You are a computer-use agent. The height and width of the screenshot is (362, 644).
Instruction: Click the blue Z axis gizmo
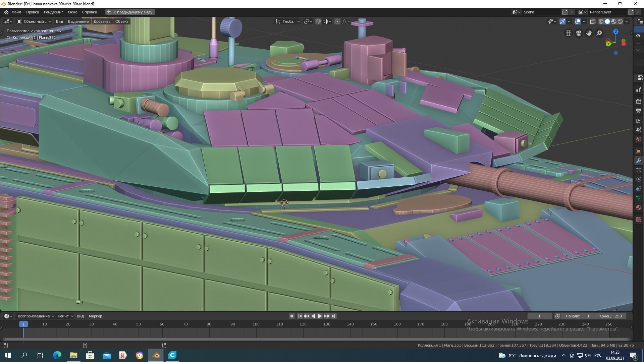coord(616,32)
